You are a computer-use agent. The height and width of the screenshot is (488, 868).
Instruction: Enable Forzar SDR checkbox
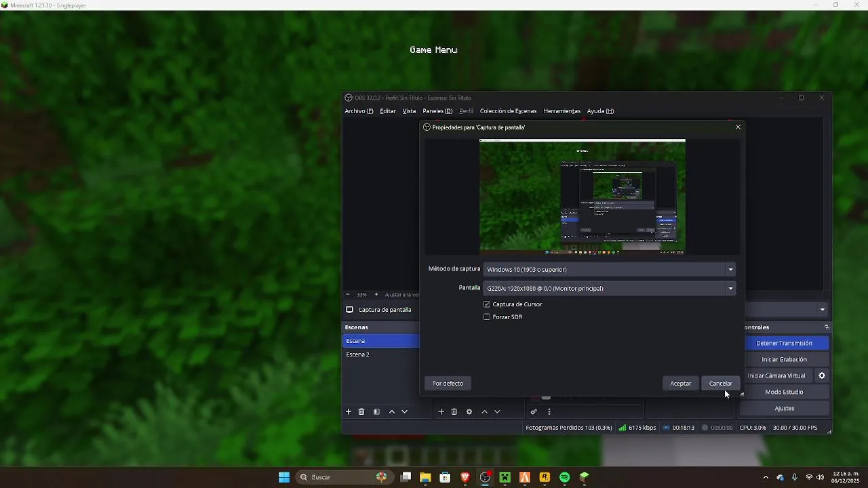pos(487,317)
